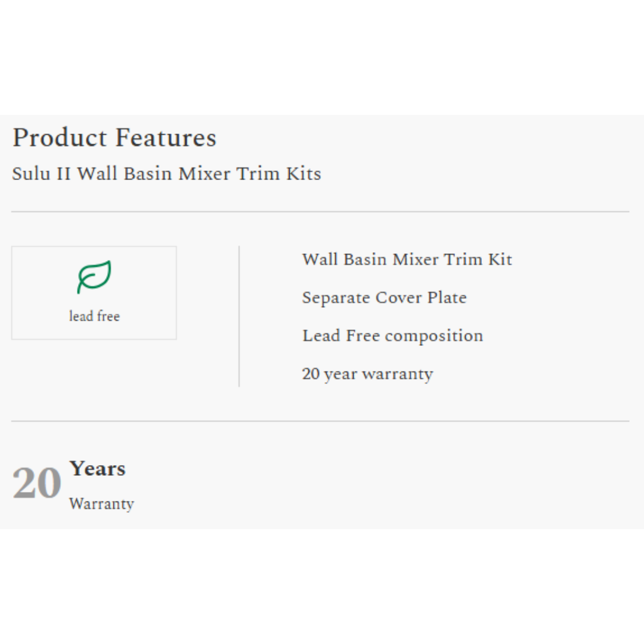644x644 pixels.
Task: Click the "Warranty" text below Years
Action: tap(101, 504)
